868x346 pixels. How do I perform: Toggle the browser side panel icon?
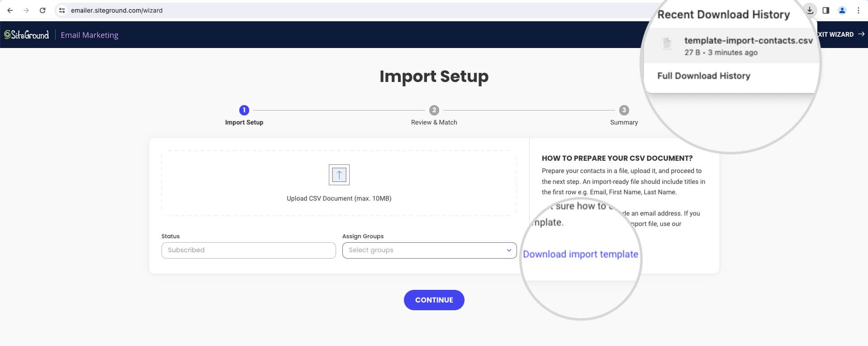pos(826,10)
